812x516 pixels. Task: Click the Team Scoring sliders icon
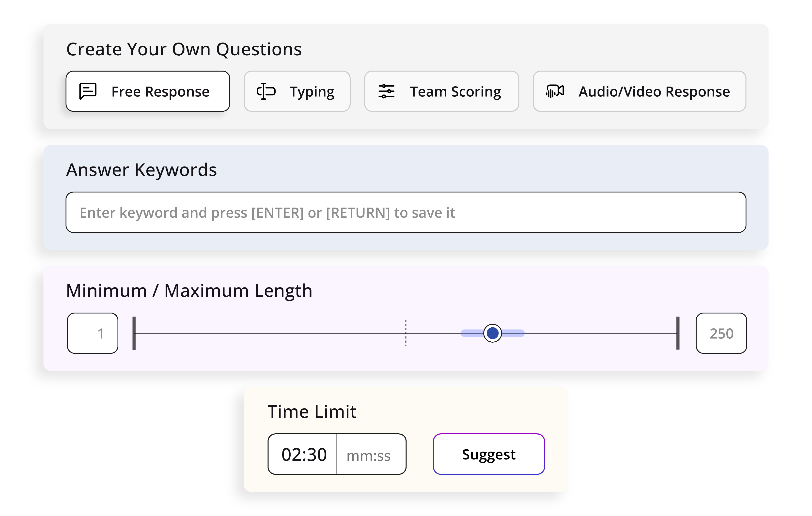point(386,91)
